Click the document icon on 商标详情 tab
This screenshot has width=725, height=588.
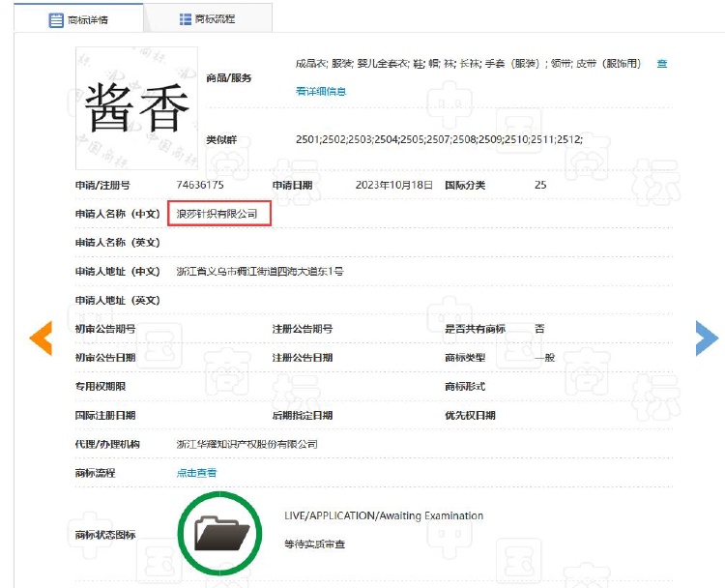(x=57, y=19)
